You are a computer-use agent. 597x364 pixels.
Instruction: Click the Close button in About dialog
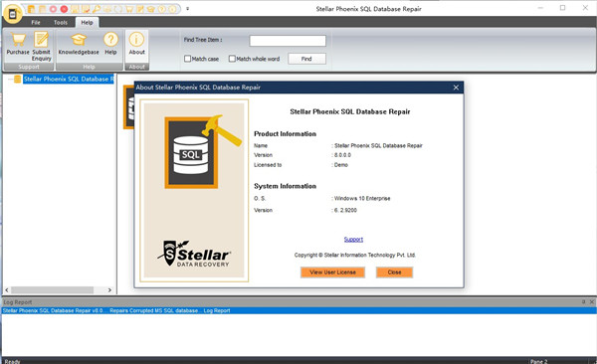pos(394,273)
